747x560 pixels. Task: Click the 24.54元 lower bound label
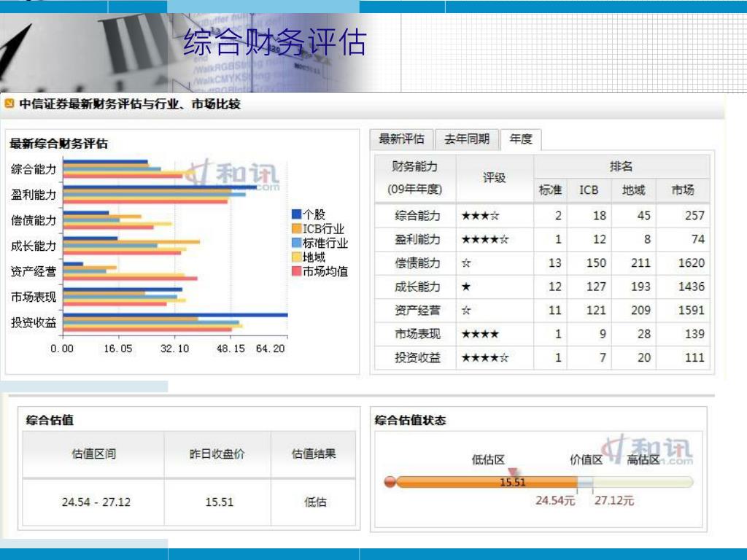click(555, 500)
